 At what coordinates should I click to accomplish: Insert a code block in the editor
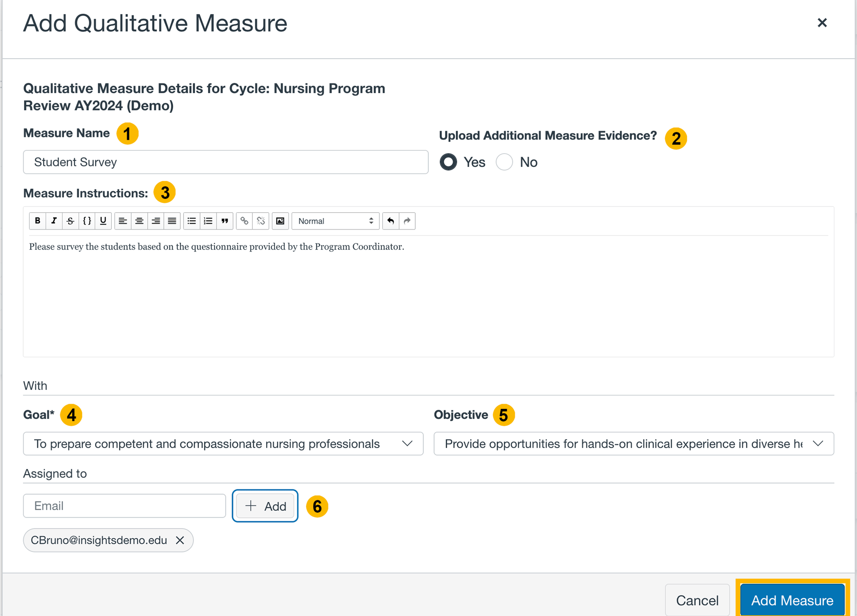pyautogui.click(x=87, y=221)
